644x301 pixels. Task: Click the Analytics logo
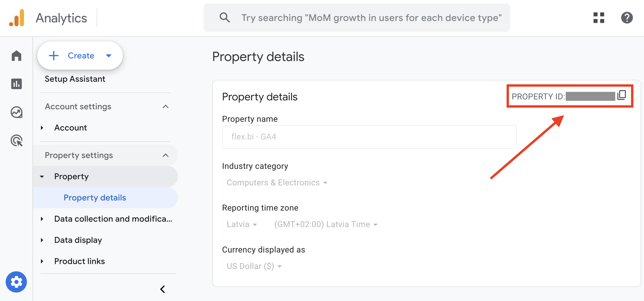click(17, 18)
